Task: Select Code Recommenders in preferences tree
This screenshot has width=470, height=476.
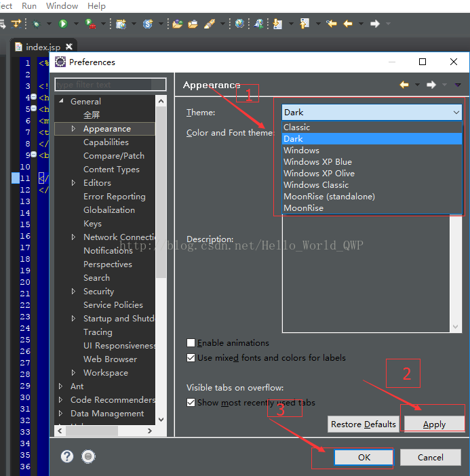Action: pos(113,400)
